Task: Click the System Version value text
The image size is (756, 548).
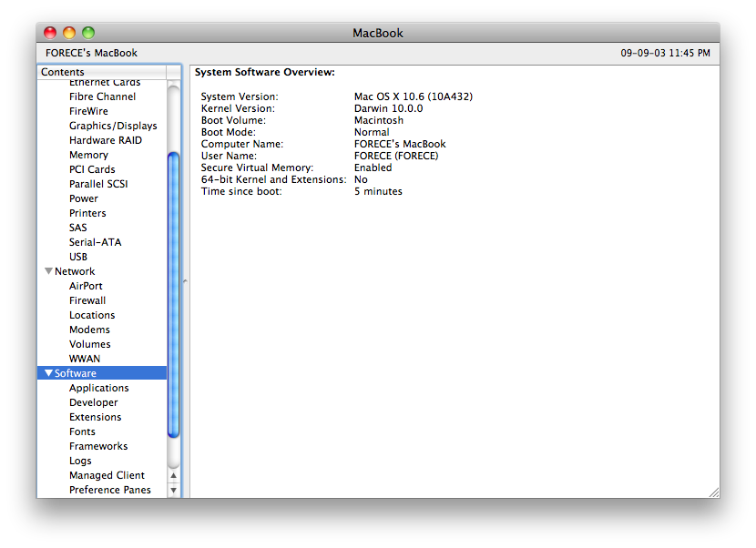Action: (x=414, y=96)
